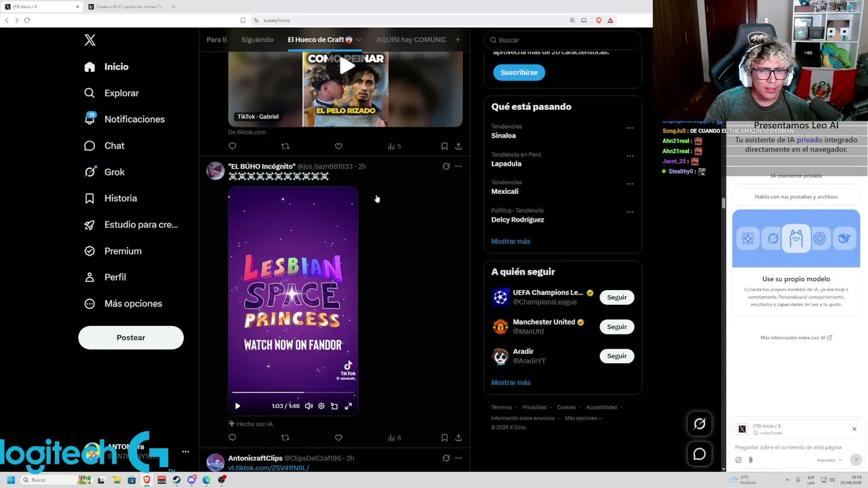This screenshot has width=868, height=488.
Task: Open options for the Lapadula trend
Action: 630,156
